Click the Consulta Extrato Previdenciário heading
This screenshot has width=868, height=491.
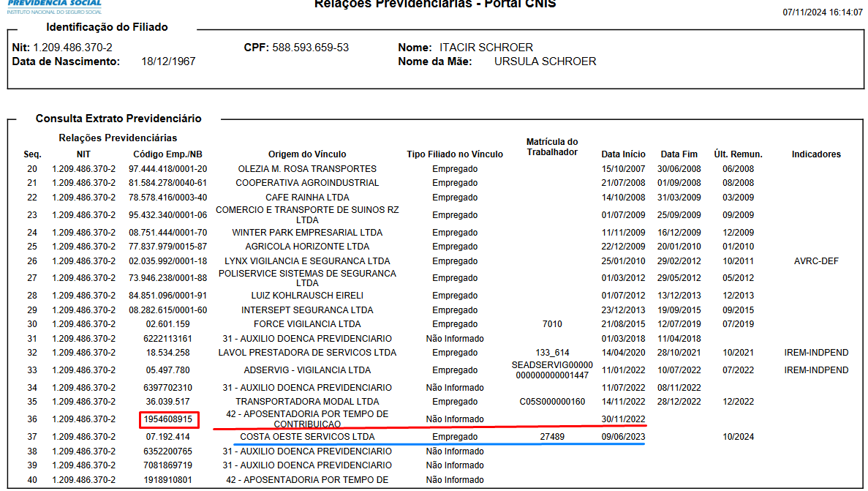pos(118,119)
